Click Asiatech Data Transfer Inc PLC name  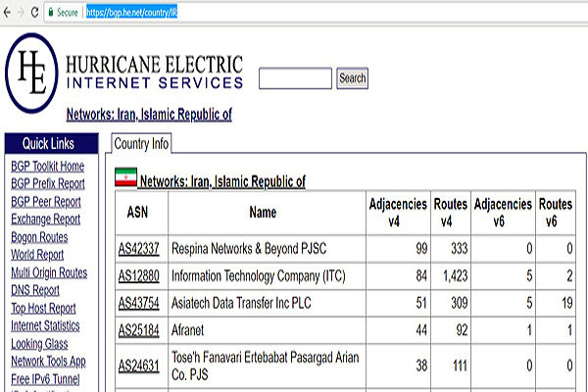241,303
